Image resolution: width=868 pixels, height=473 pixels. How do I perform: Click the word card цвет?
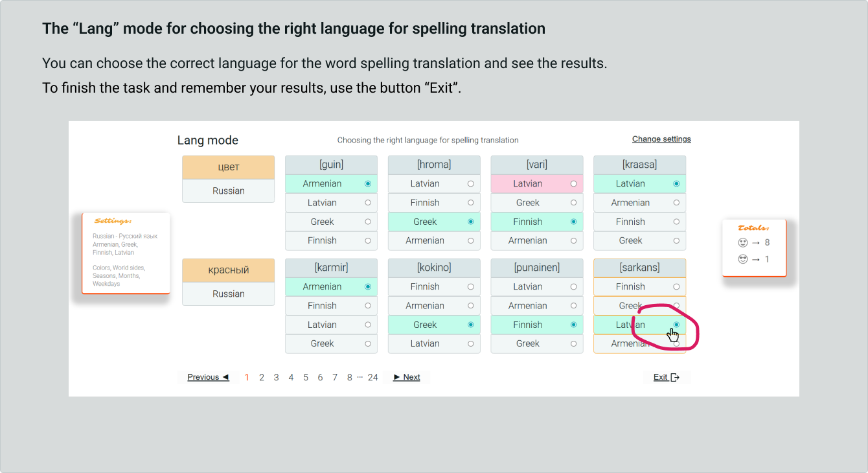click(229, 167)
